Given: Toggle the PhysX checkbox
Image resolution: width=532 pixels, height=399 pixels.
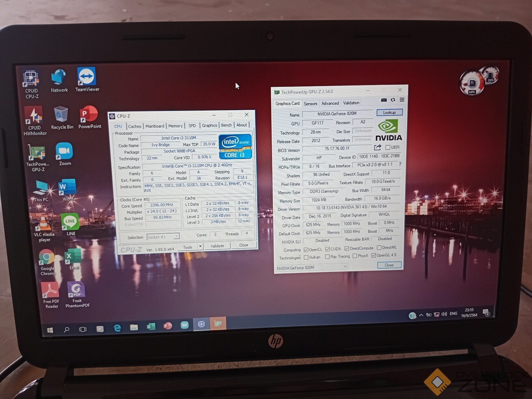Looking at the screenshot, I should [x=355, y=256].
